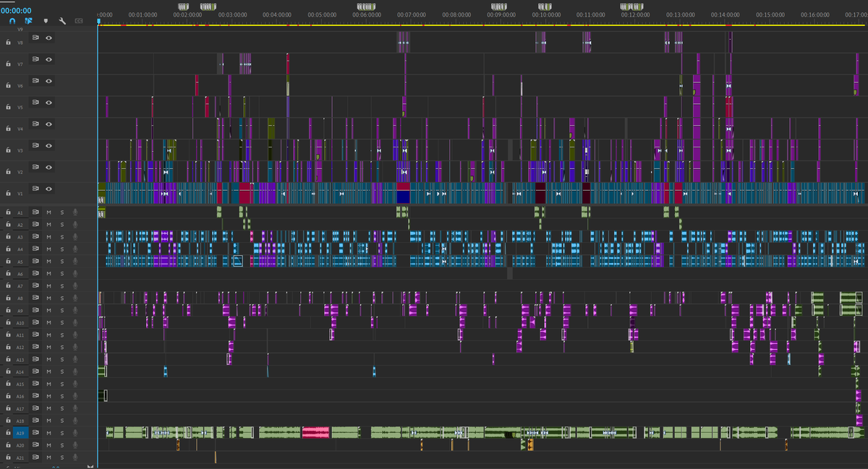Image resolution: width=868 pixels, height=469 pixels.
Task: Toggle track lock on A3
Action: (x=7, y=237)
